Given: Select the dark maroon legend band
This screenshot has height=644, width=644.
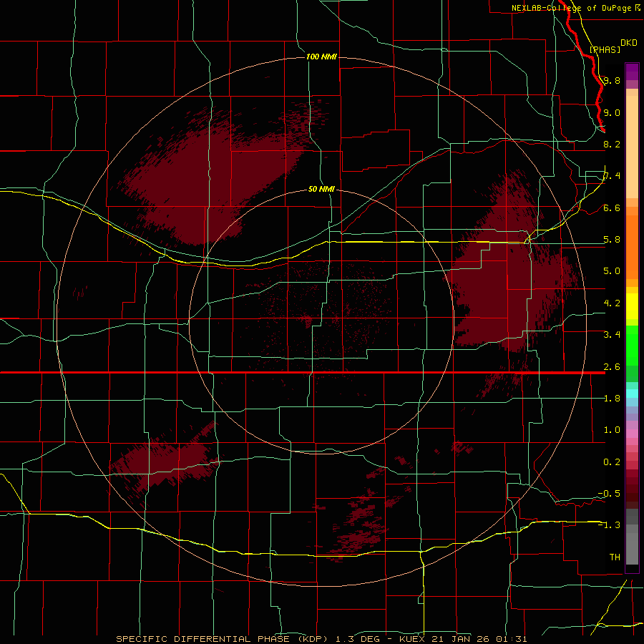Looking at the screenshot, I should (632, 489).
